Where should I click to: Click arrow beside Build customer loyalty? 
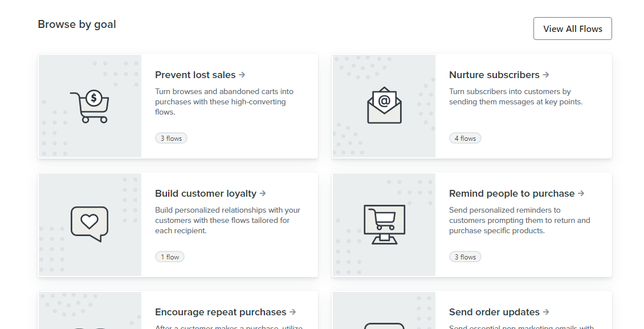(263, 193)
